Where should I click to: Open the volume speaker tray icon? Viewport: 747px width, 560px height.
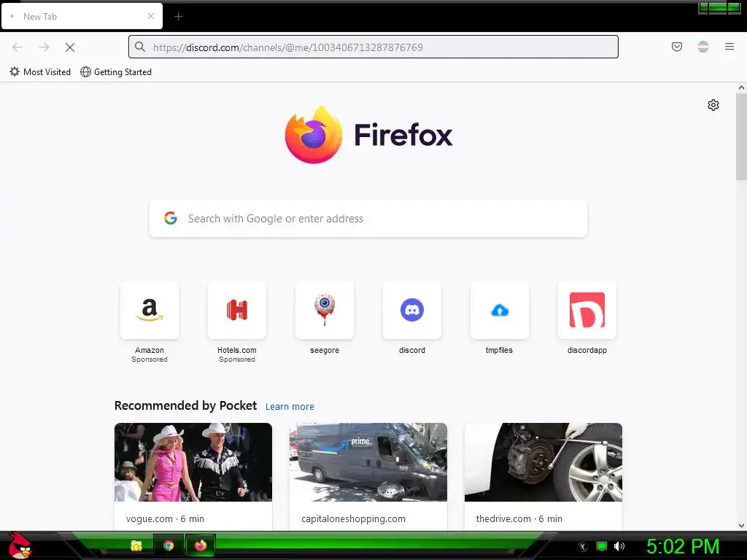(x=619, y=546)
